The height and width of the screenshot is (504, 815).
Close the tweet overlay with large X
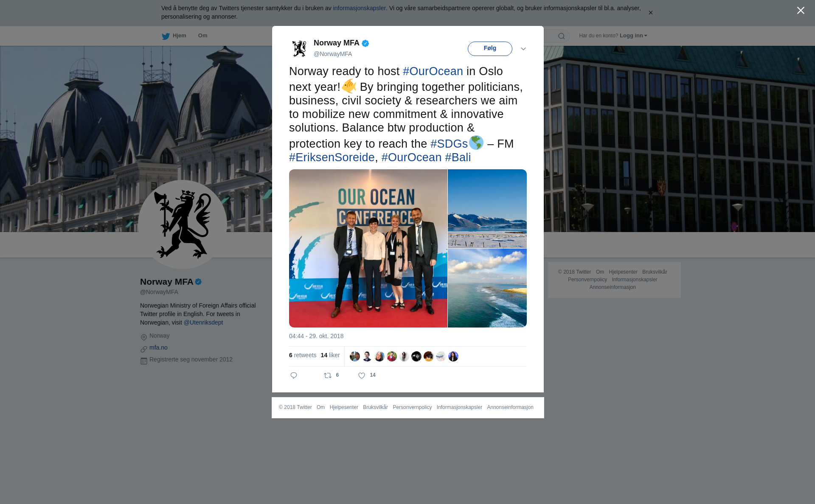click(x=801, y=11)
